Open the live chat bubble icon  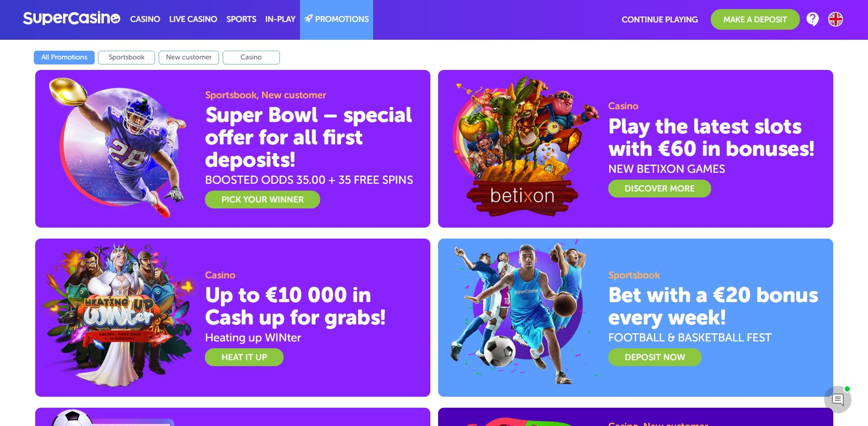coord(838,399)
